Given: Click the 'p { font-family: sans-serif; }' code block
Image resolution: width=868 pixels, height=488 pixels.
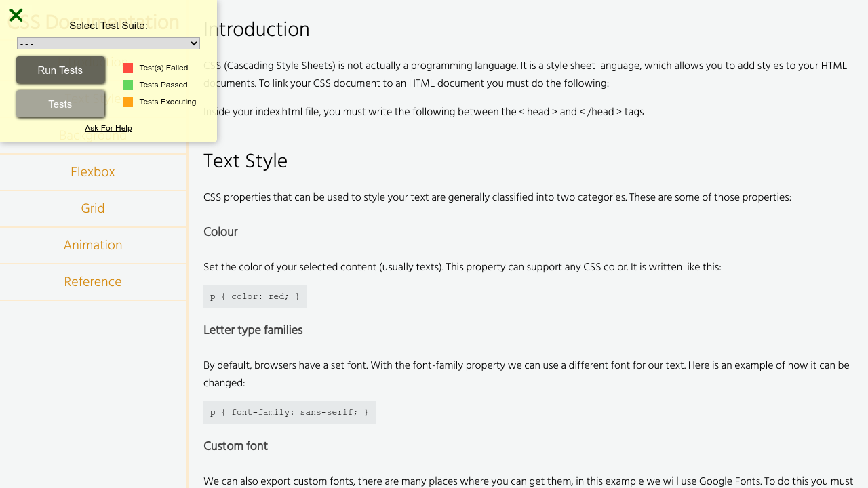Looking at the screenshot, I should click(x=290, y=413).
